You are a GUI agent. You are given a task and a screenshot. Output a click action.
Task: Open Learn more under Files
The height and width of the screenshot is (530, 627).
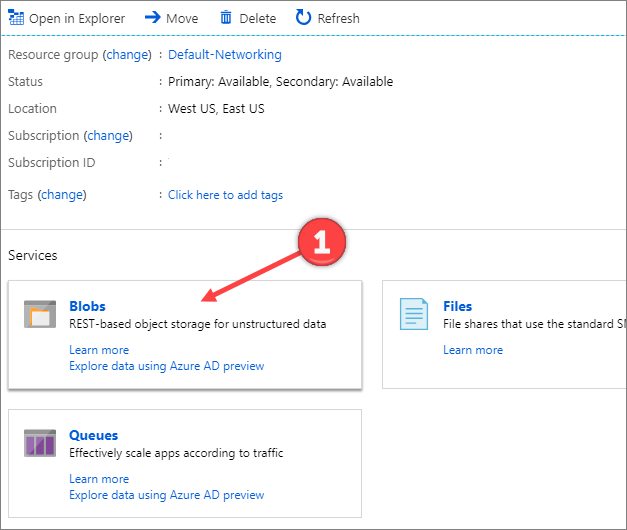pos(473,350)
